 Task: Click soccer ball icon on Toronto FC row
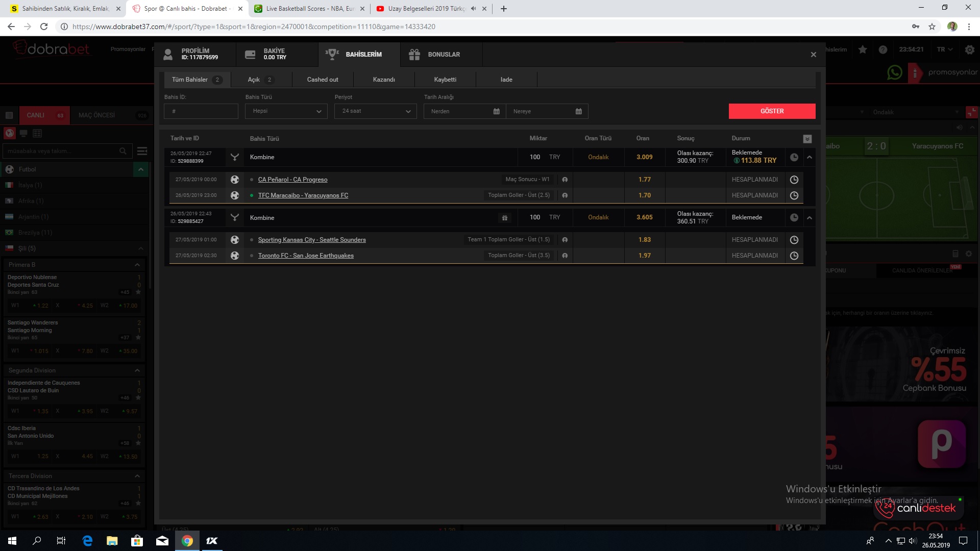click(235, 256)
